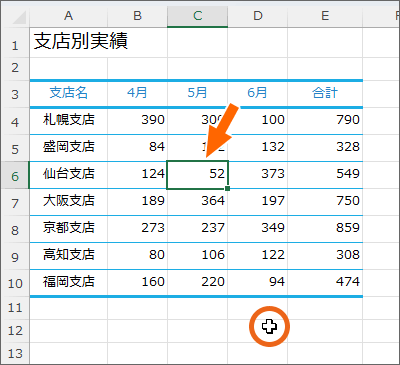Select the 京都支店 cell
Viewport: 400px width, 365px height.
click(69, 229)
